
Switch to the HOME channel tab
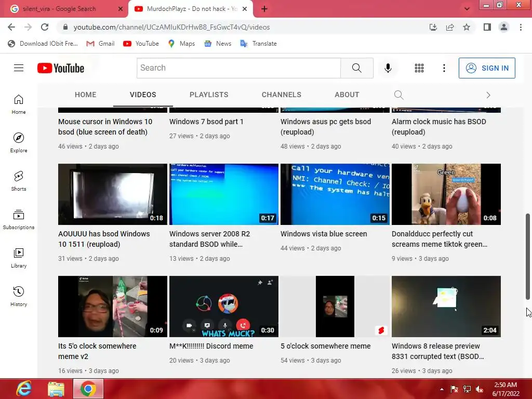click(86, 95)
